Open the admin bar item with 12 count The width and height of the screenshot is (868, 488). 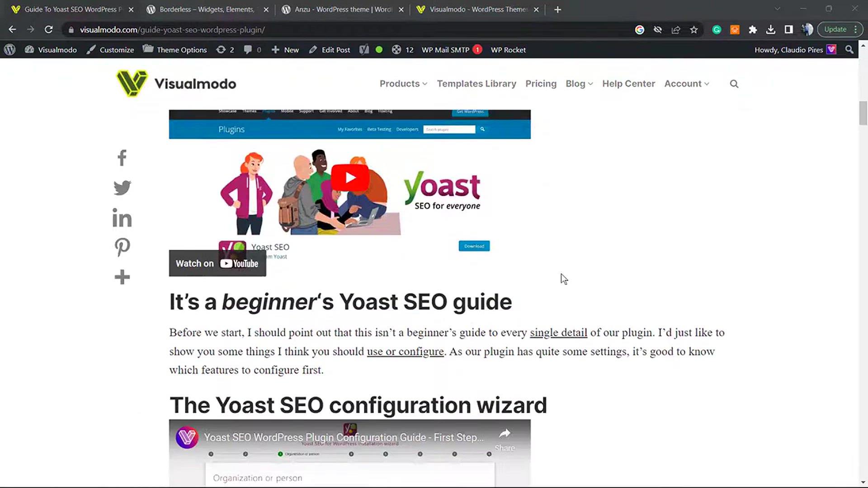coord(402,50)
